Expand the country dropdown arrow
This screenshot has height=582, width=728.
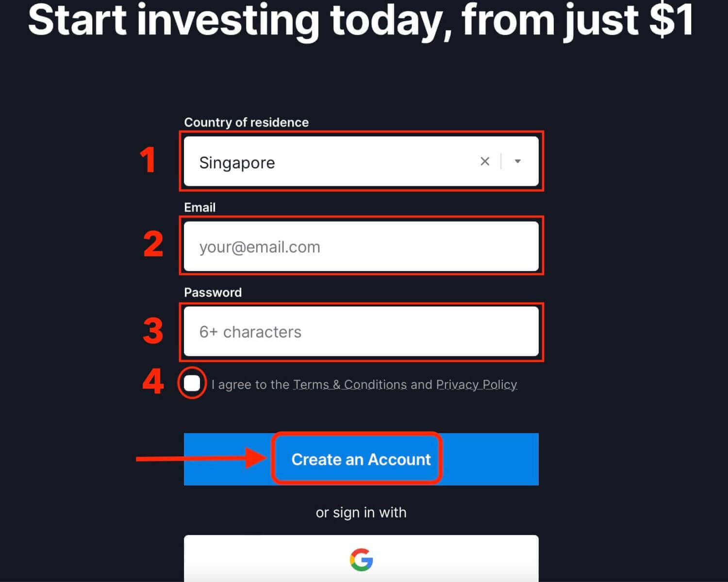(517, 162)
